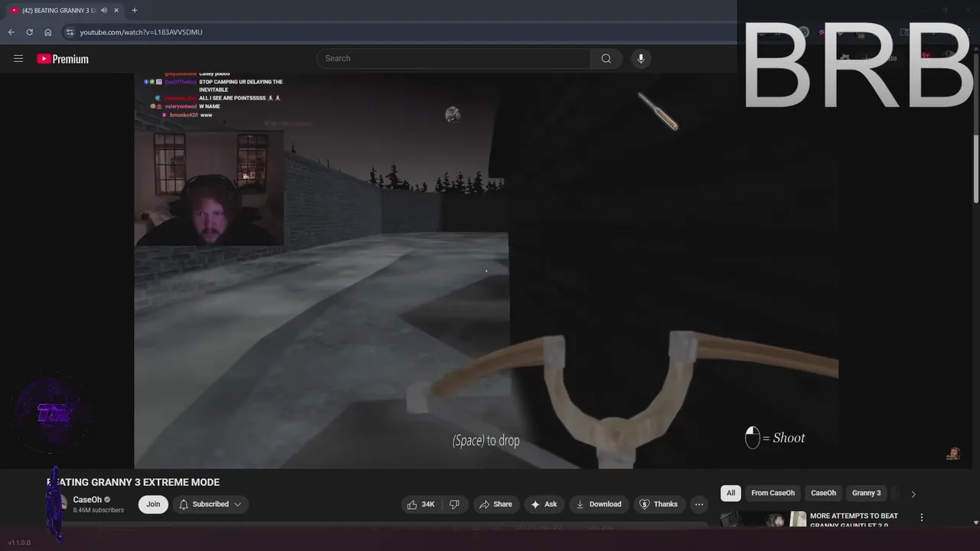Open MORE ATTEMPTS TO BEAT video title
This screenshot has width=980, height=551.
[854, 520]
